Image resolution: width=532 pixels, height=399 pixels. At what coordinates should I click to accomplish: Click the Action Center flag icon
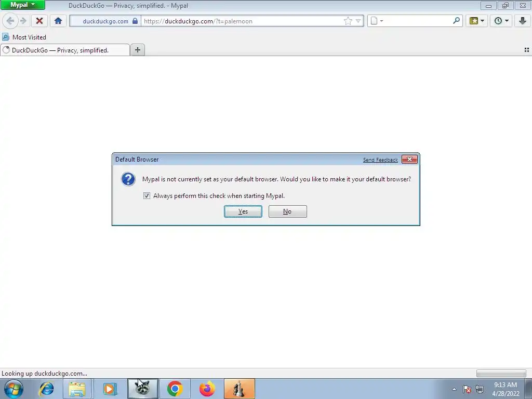tap(467, 389)
